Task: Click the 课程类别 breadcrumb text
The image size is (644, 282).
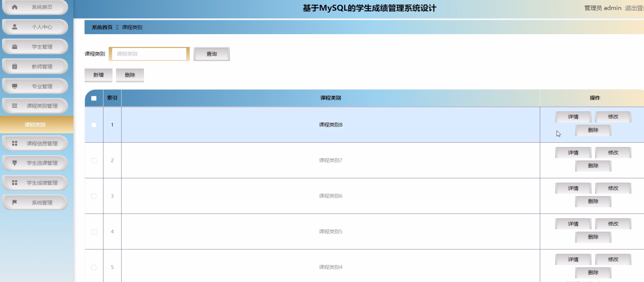Action: tap(132, 27)
